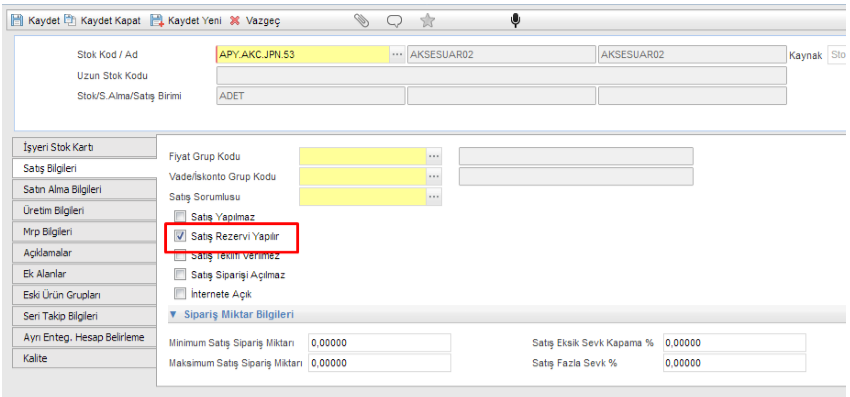This screenshot has width=850, height=397.
Task: Click the Stok Kod field APY.AKC.JPN.53
Action: [x=302, y=54]
